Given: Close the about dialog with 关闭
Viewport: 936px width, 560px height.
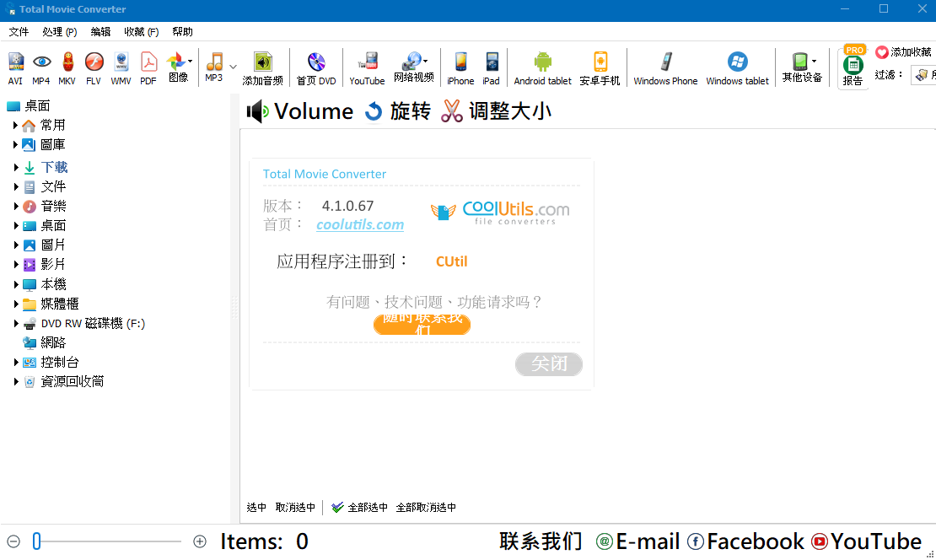Looking at the screenshot, I should click(549, 363).
